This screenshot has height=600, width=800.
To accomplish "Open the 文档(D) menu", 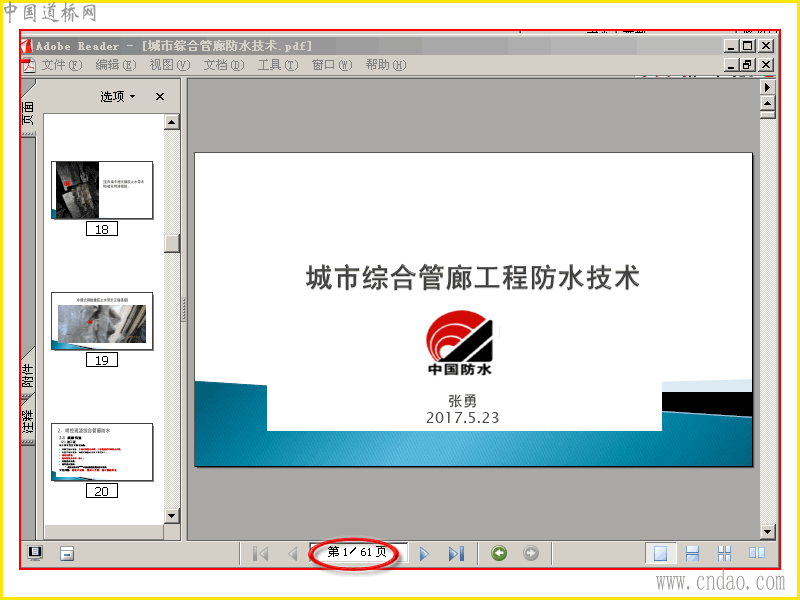I will (224, 65).
